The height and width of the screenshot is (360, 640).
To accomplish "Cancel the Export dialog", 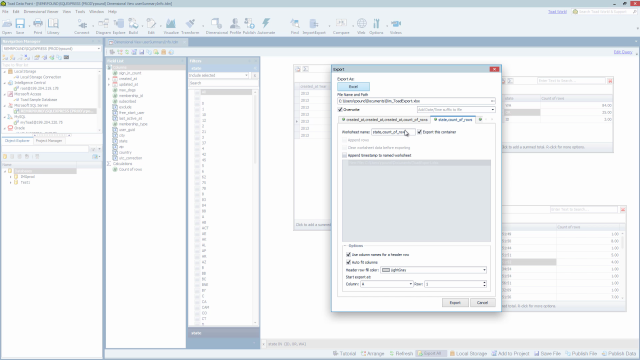I will coord(482,302).
